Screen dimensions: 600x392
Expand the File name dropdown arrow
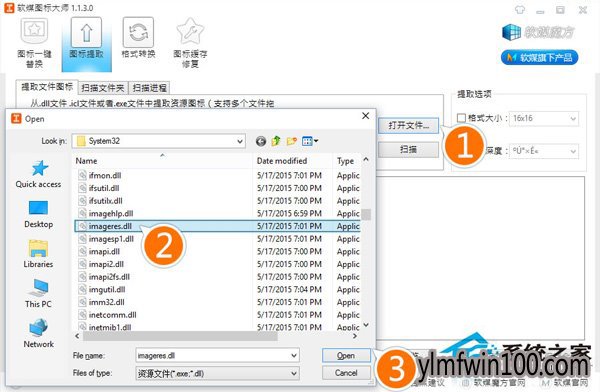[294, 356]
